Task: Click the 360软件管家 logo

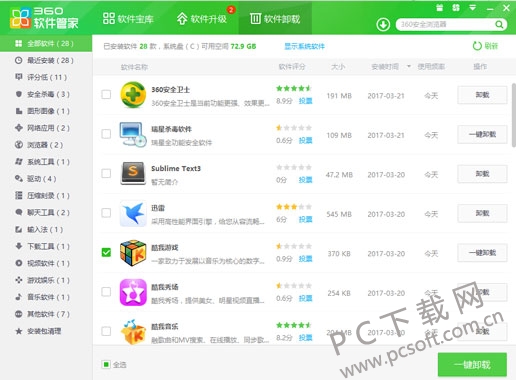Action: [x=44, y=18]
